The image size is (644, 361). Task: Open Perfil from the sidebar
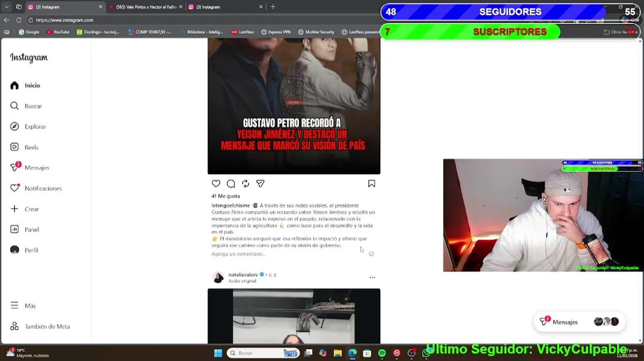(25, 250)
